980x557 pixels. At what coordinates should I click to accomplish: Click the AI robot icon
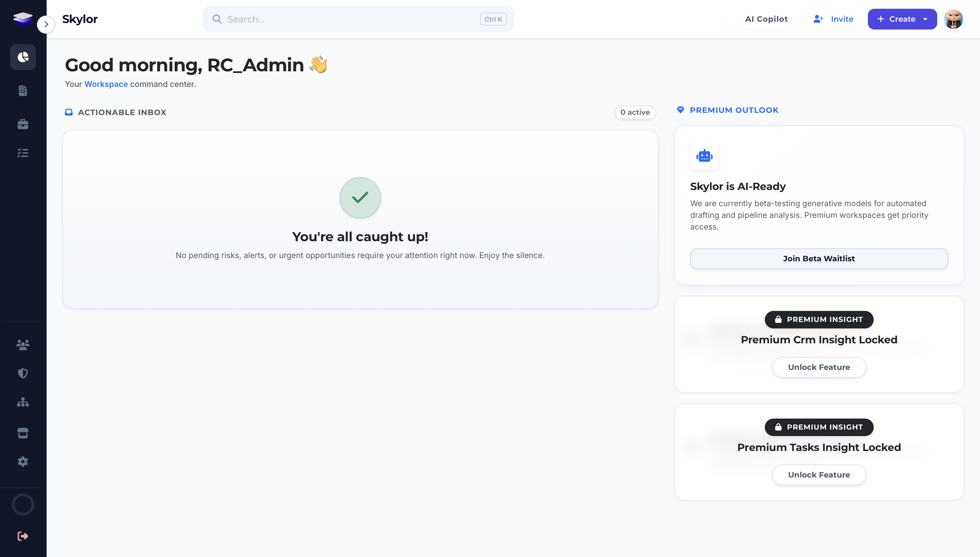point(704,156)
